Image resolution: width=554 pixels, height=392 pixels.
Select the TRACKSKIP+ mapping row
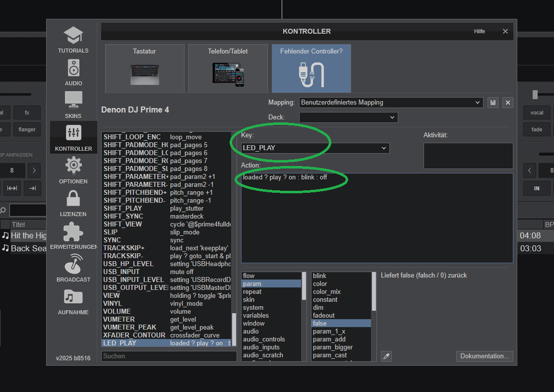point(167,248)
